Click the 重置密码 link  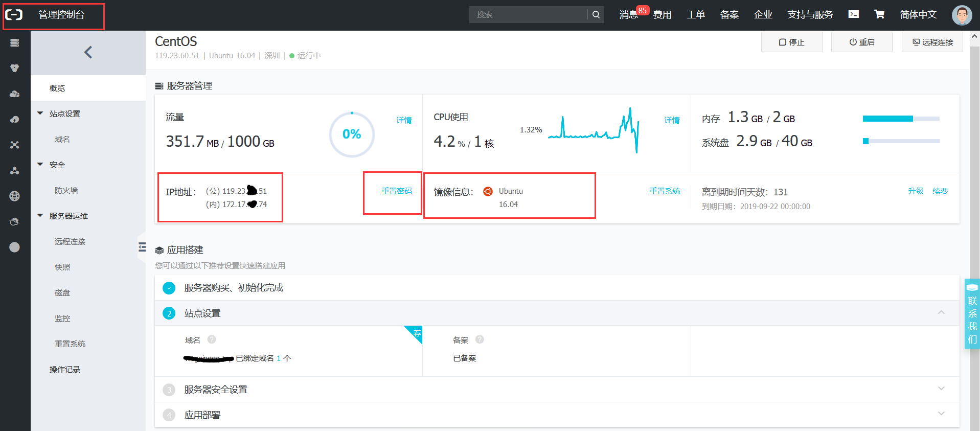(397, 191)
